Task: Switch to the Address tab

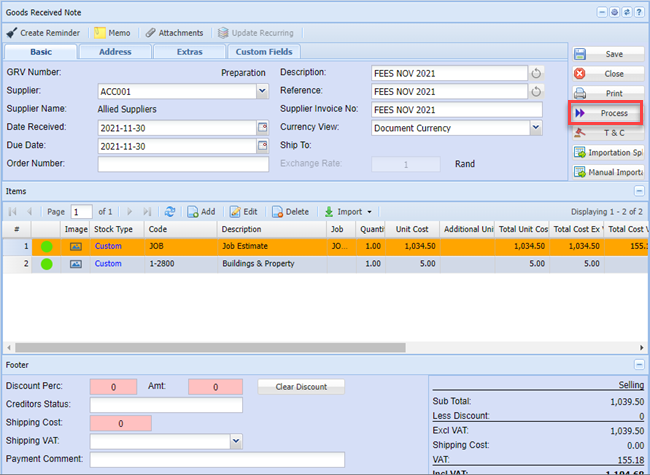Action: click(x=114, y=52)
